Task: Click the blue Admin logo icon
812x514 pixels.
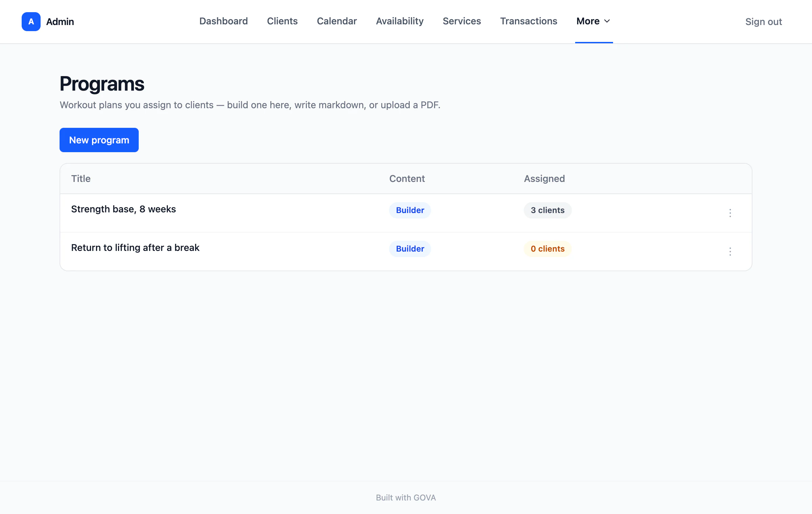Action: pos(31,22)
